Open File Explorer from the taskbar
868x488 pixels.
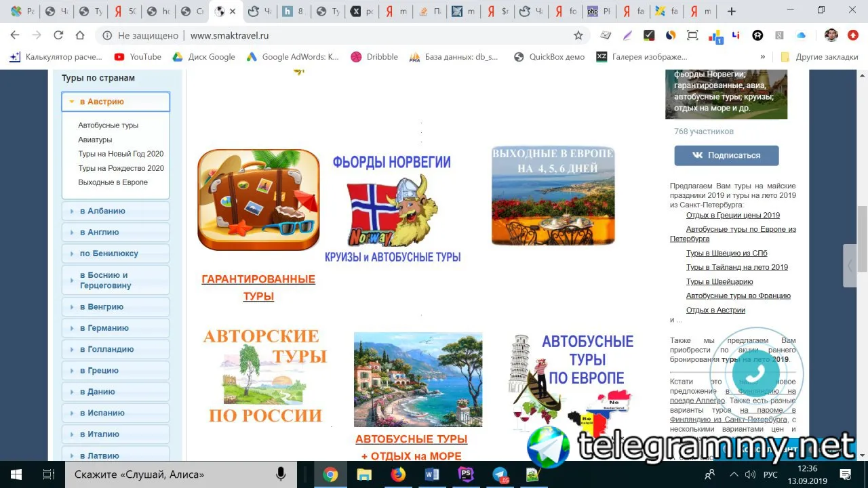click(x=364, y=474)
